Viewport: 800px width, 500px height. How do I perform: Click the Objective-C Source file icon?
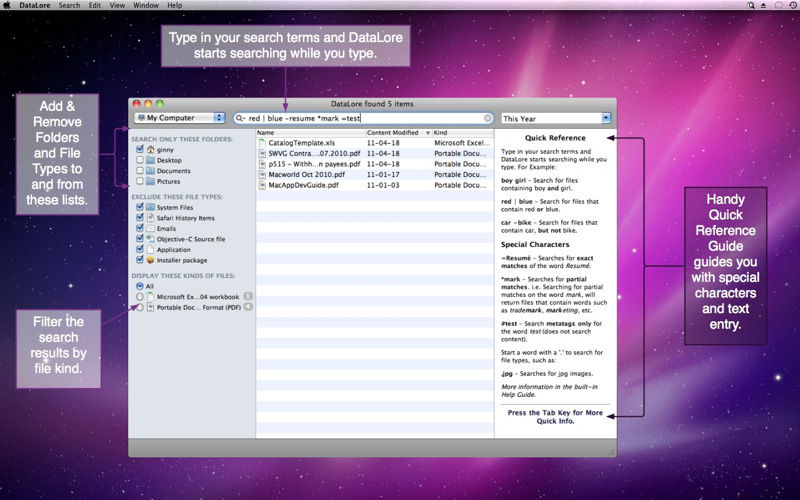click(151, 239)
